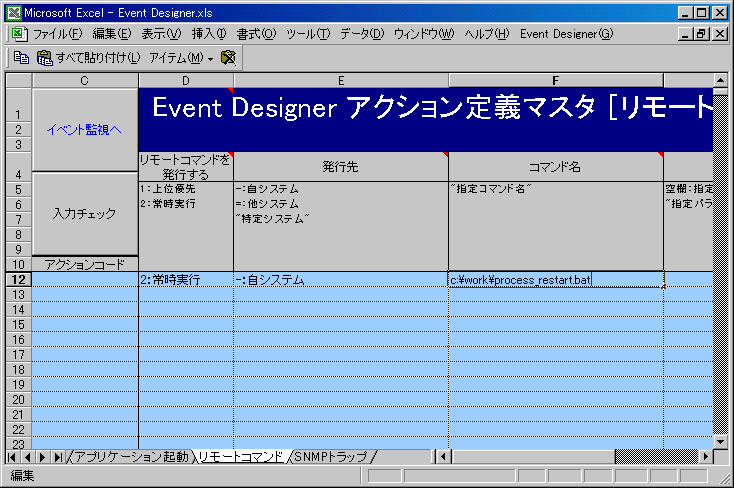The width and height of the screenshot is (734, 488).
Task: Open the ヘルプ(H) menu
Action: click(x=487, y=34)
